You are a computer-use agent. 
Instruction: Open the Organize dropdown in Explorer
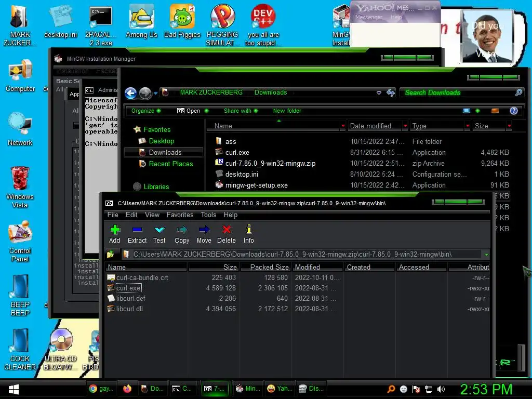coord(146,111)
